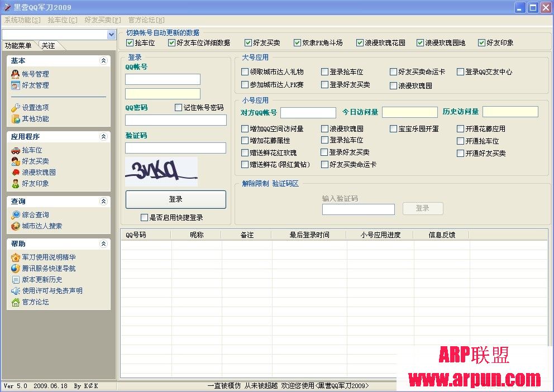The image size is (554, 392).
Task: Open the account dropdown at top left
Action: 111,35
